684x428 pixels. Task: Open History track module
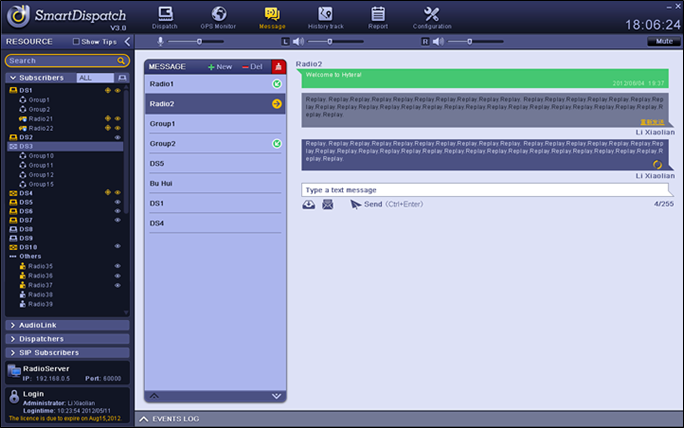[325, 17]
